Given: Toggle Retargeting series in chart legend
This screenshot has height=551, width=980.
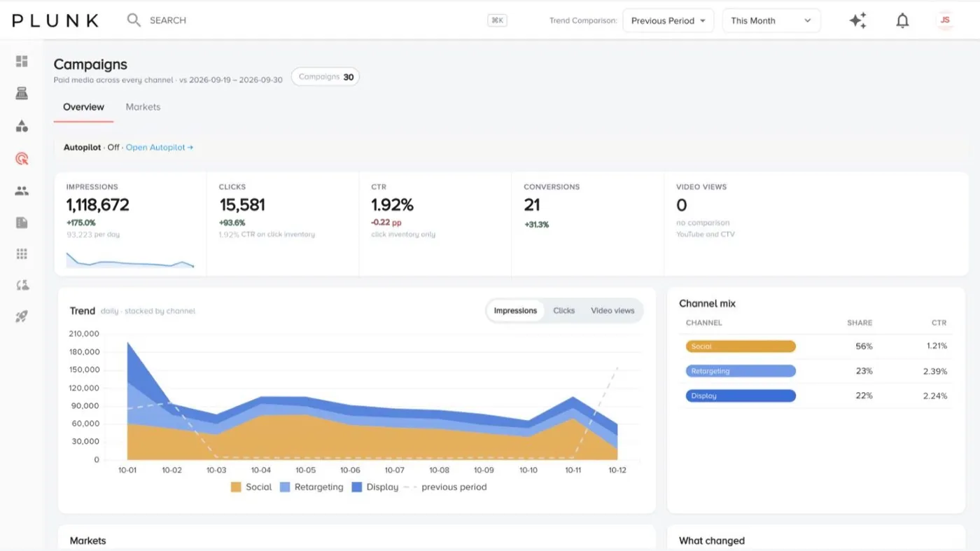Looking at the screenshot, I should [x=311, y=487].
